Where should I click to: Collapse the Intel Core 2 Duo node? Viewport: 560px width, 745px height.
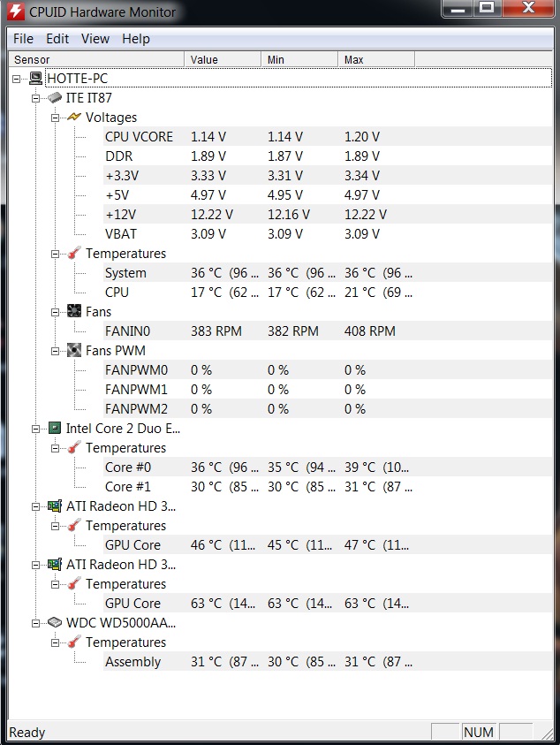(35, 429)
